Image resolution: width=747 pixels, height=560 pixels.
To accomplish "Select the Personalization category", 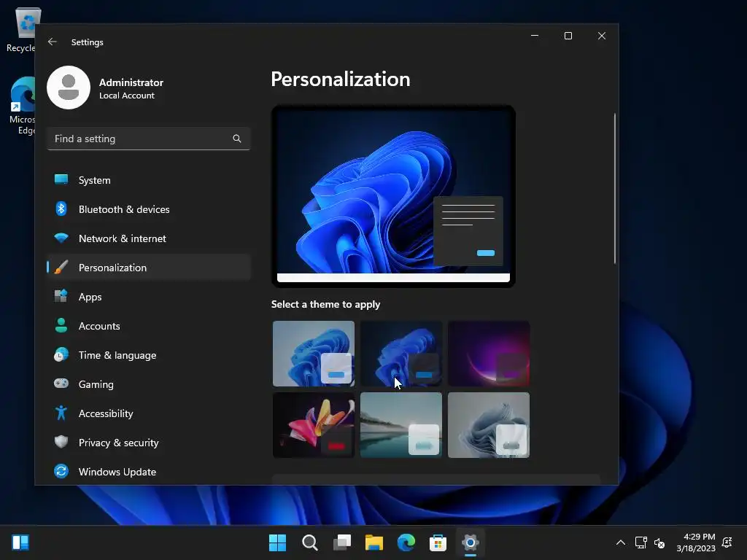I will coord(149,267).
